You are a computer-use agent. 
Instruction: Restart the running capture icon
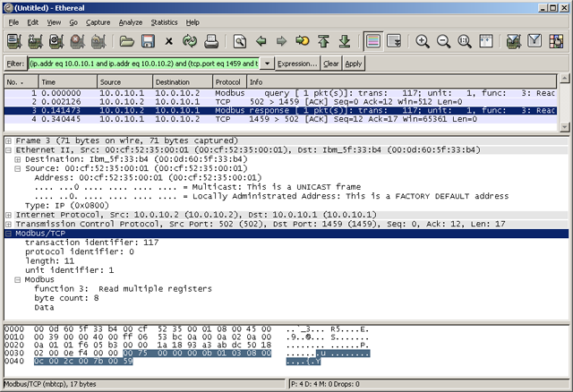point(98,41)
